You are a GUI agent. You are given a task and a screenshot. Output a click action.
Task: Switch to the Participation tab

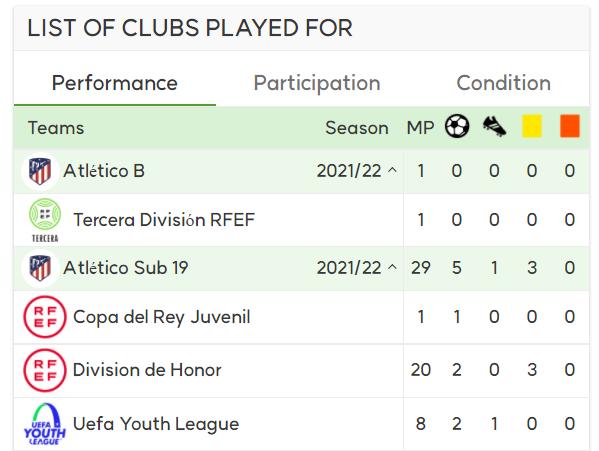tap(317, 83)
